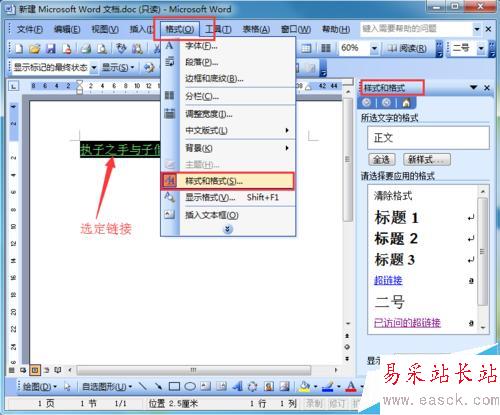Switch to Web layout view button
The image size is (500, 415).
tap(23, 370)
